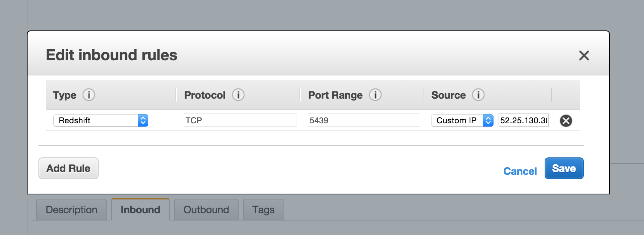Click the info icon next to Source
The image size is (644, 235).
(478, 95)
